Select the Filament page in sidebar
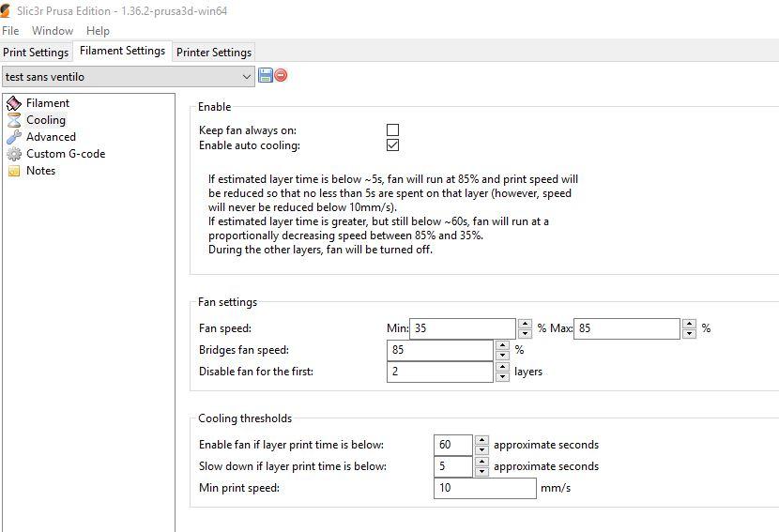The width and height of the screenshot is (779, 532). pyautogui.click(x=48, y=103)
